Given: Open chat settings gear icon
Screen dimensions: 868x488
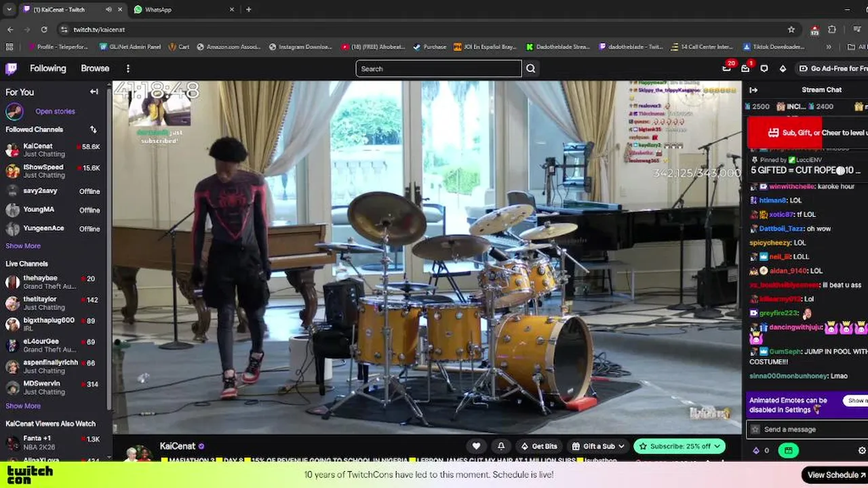Looking at the screenshot, I should 862,450.
